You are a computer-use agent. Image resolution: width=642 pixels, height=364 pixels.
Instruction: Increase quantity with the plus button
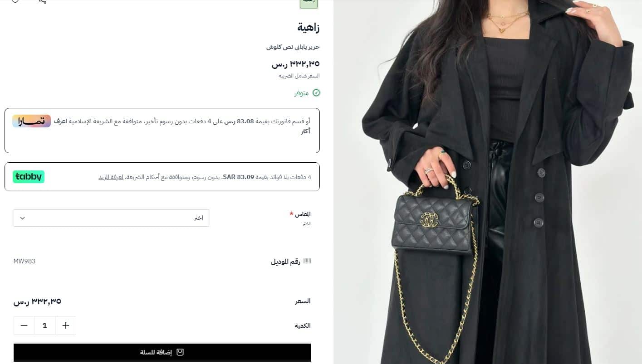coord(66,325)
